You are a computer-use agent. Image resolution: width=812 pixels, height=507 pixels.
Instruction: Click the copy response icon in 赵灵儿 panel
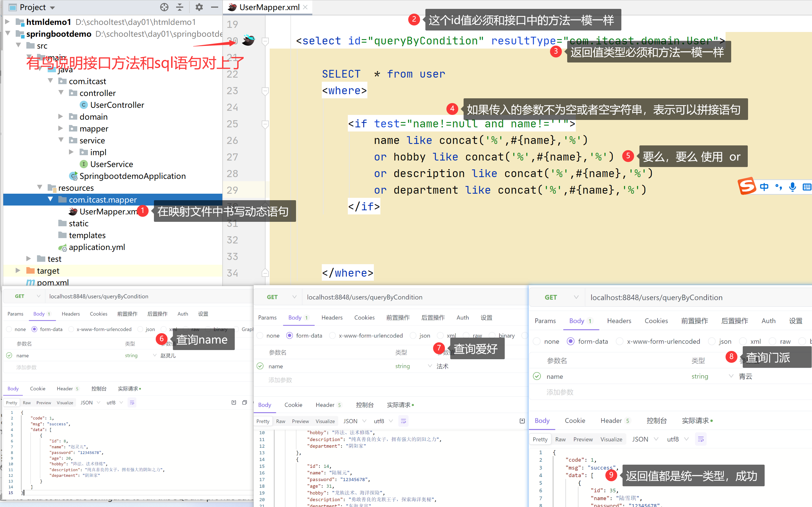[x=245, y=402]
